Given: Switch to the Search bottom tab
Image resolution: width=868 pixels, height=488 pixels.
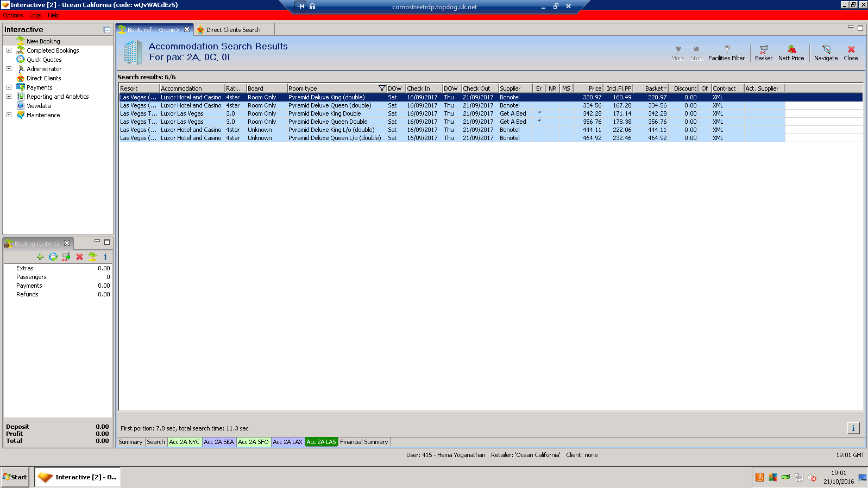Looking at the screenshot, I should pyautogui.click(x=156, y=442).
